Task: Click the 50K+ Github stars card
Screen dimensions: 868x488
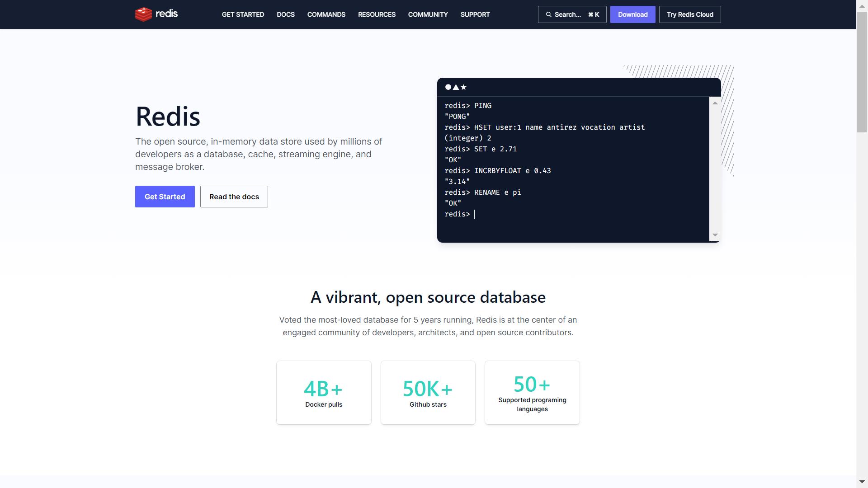Action: [x=428, y=393]
